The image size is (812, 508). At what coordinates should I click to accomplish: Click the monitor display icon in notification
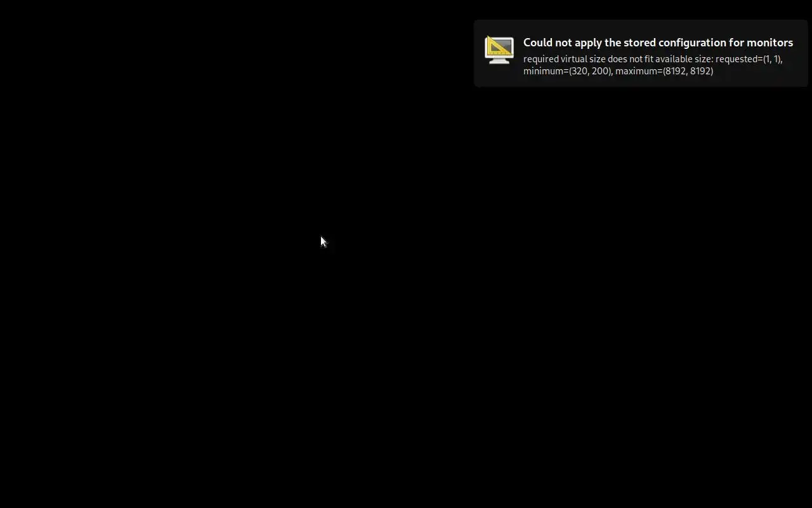499,50
